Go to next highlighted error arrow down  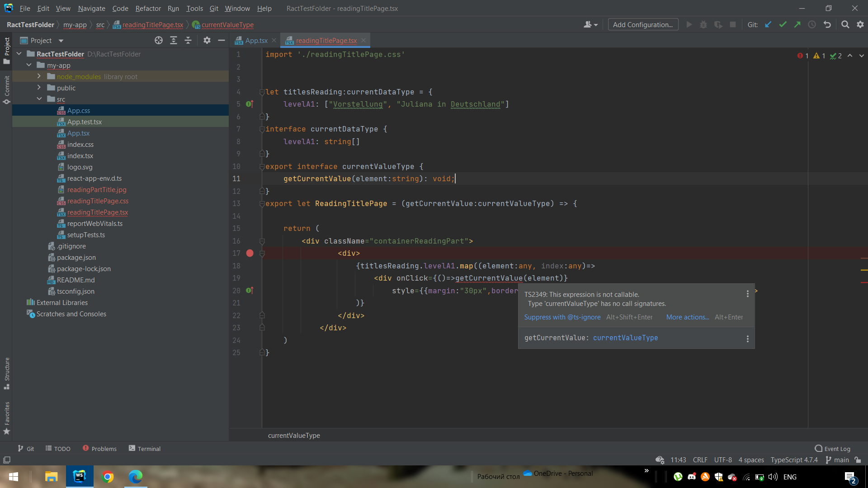(861, 56)
